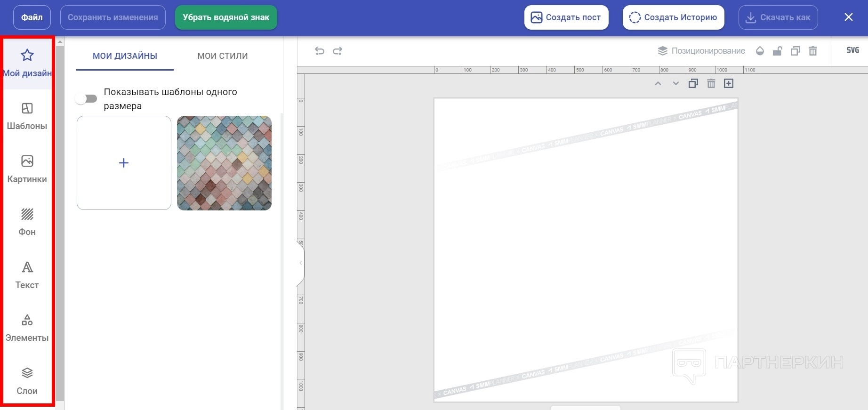Duplicate the canvas page

click(x=693, y=83)
